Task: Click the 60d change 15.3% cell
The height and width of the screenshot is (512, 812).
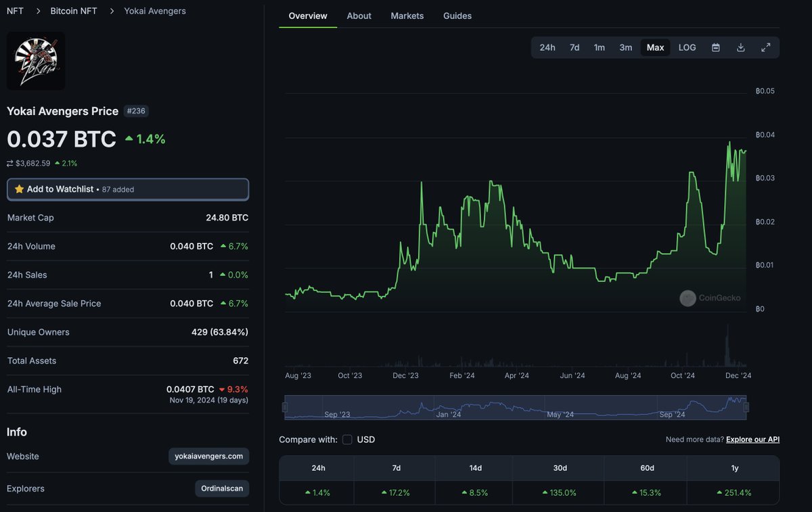Action: (646, 492)
